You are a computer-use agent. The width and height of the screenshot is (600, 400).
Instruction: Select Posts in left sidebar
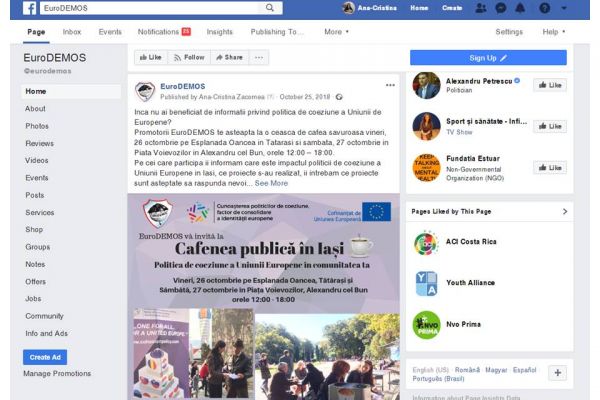[x=35, y=195]
